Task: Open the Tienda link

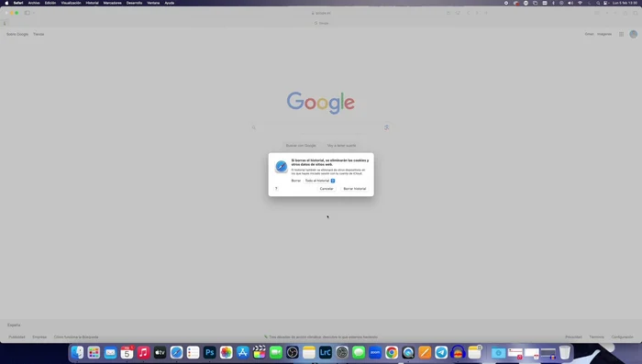Action: (39, 35)
